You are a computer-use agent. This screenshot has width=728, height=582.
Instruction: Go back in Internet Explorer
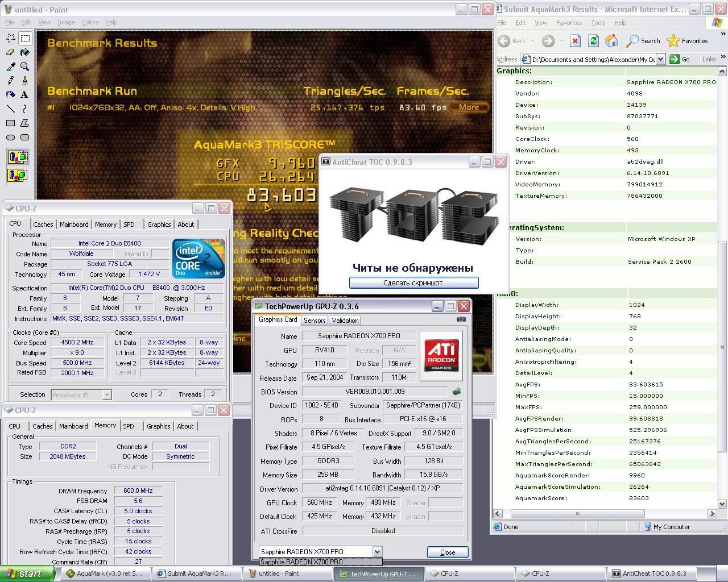tap(512, 41)
